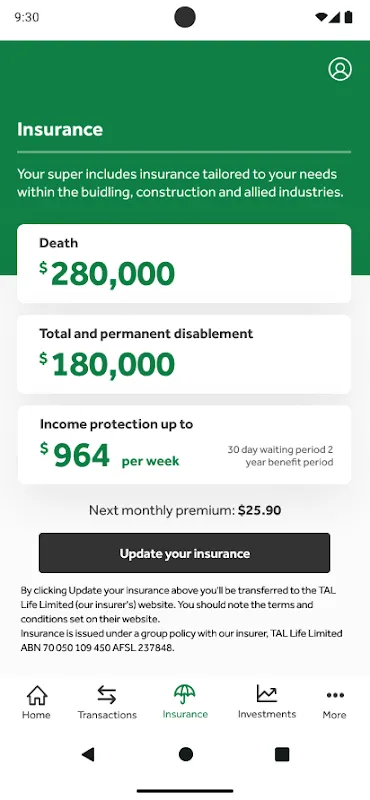Tap the Insurance umbrella icon
The image size is (370, 800).
tap(185, 694)
